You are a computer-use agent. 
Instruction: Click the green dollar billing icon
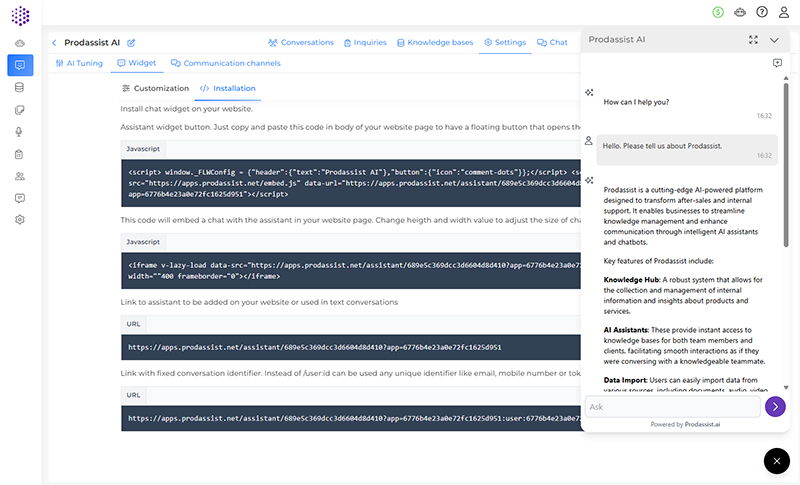point(718,12)
